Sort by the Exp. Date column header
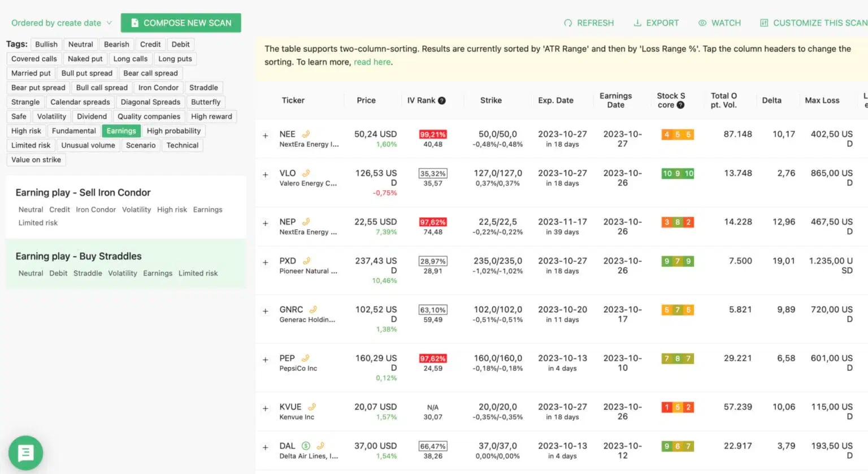The height and width of the screenshot is (474, 868). (555, 100)
